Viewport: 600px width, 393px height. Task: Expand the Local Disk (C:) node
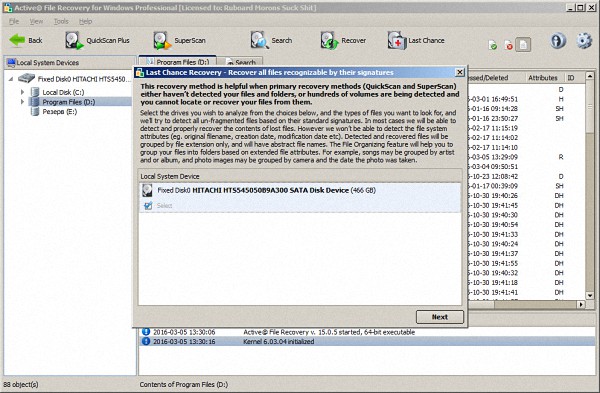tap(22, 92)
